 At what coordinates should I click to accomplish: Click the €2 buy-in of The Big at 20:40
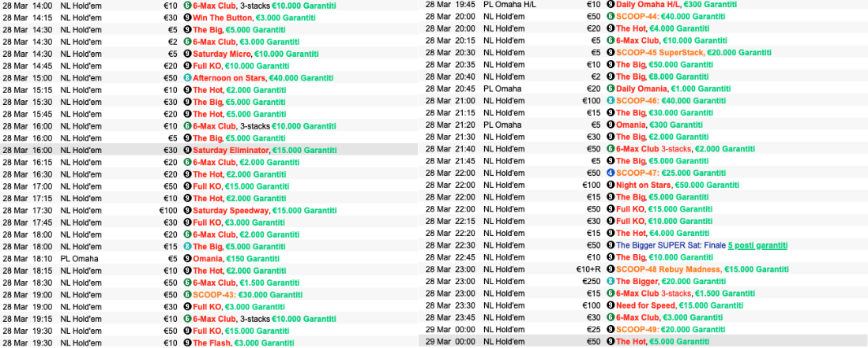[596, 77]
